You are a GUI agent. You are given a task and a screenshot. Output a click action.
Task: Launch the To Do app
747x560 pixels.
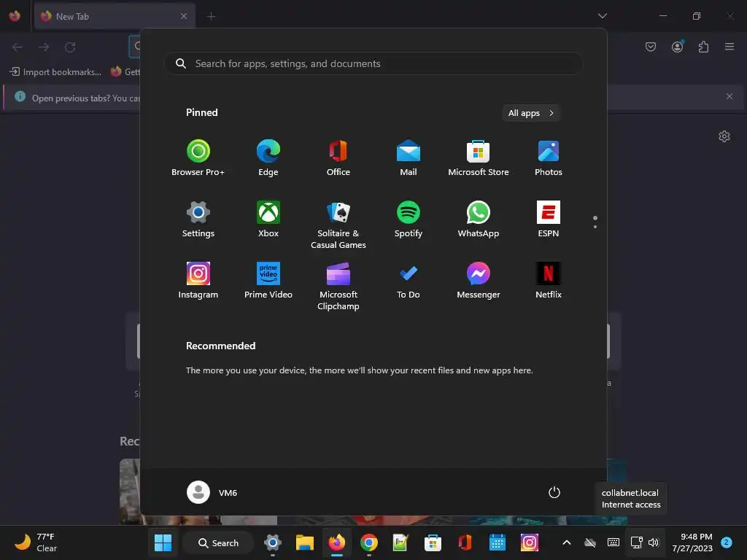coord(409,281)
